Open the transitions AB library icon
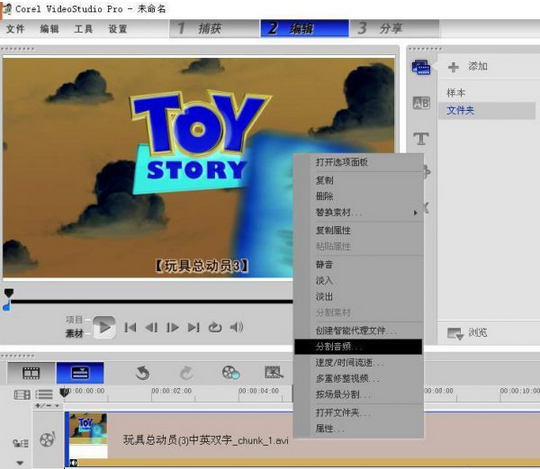Screen dimensions: 540x469 pos(421,103)
